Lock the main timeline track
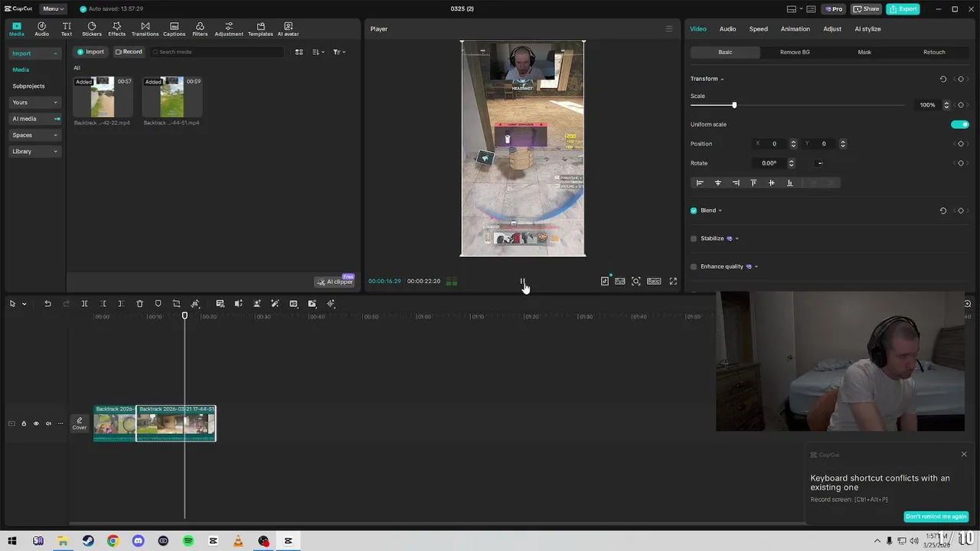This screenshot has height=551, width=980. pos(24,423)
